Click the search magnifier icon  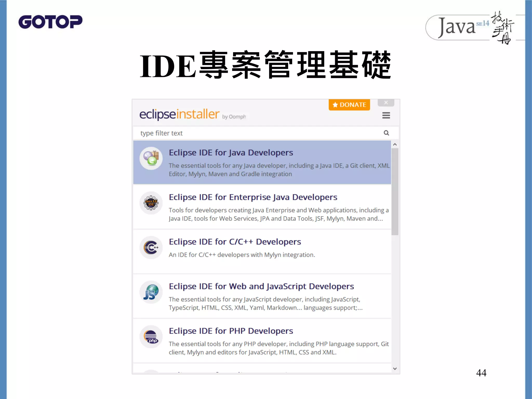click(x=386, y=133)
